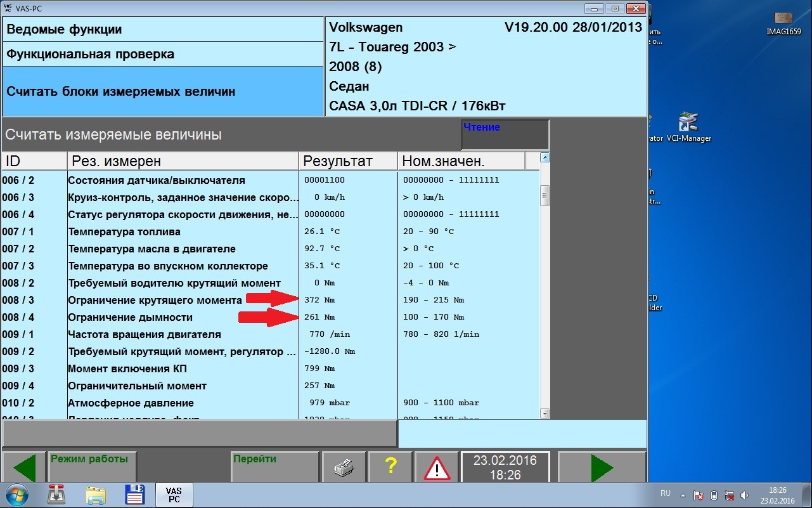Select the Ограничение крутящего момента row
The width and height of the screenshot is (812, 508).
pos(271,300)
